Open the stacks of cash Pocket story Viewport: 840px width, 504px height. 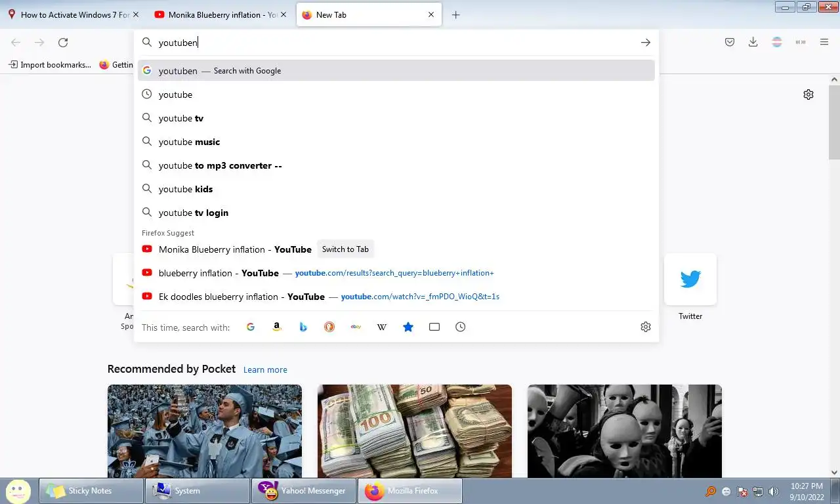point(415,431)
